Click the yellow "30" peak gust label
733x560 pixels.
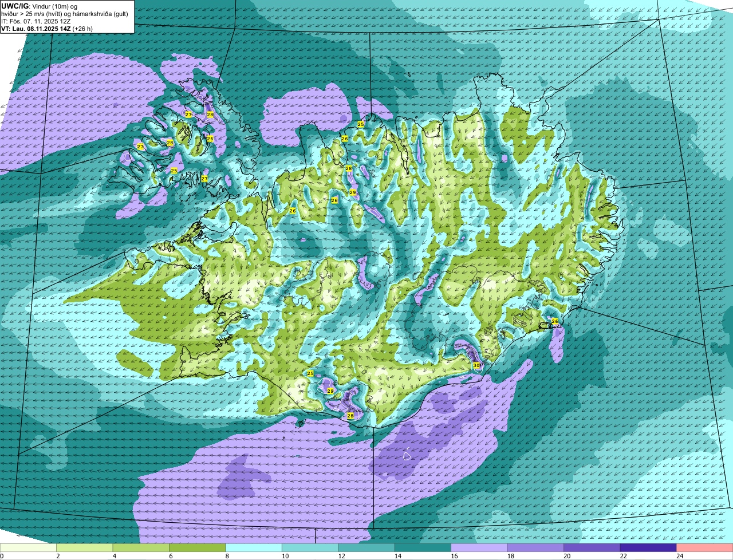click(x=476, y=365)
